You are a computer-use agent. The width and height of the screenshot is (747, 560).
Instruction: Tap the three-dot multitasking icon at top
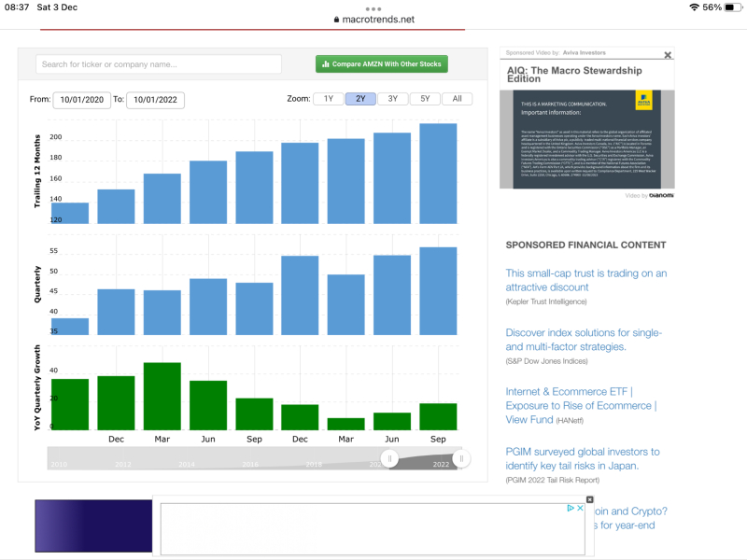pyautogui.click(x=373, y=8)
